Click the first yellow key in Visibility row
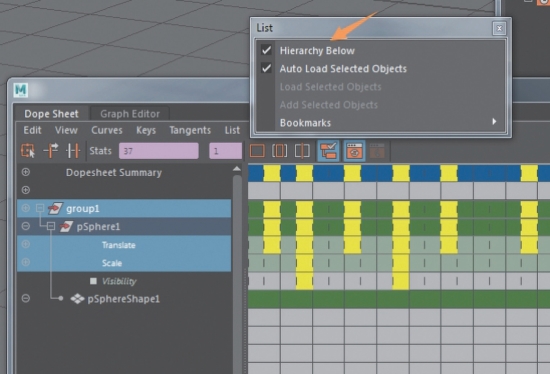 point(304,281)
